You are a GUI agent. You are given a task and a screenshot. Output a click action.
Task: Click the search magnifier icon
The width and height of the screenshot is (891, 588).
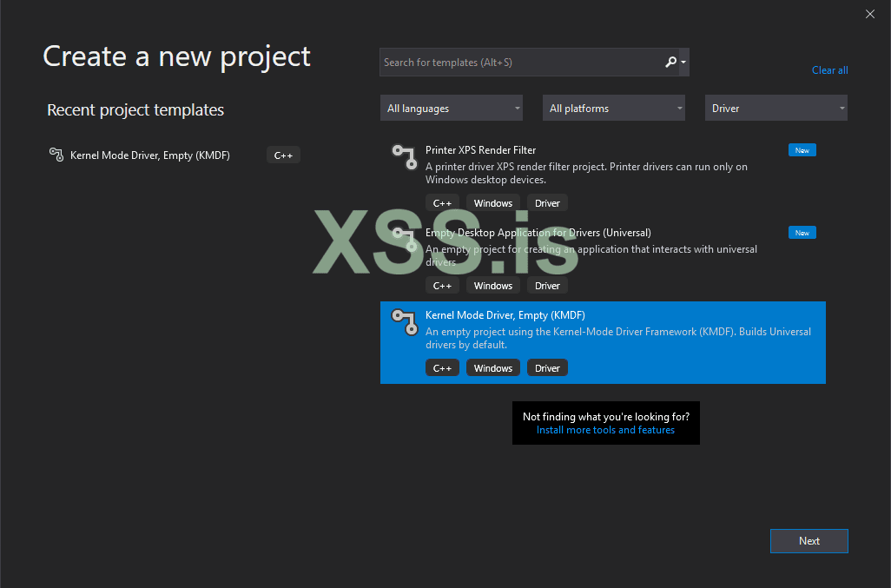point(670,62)
